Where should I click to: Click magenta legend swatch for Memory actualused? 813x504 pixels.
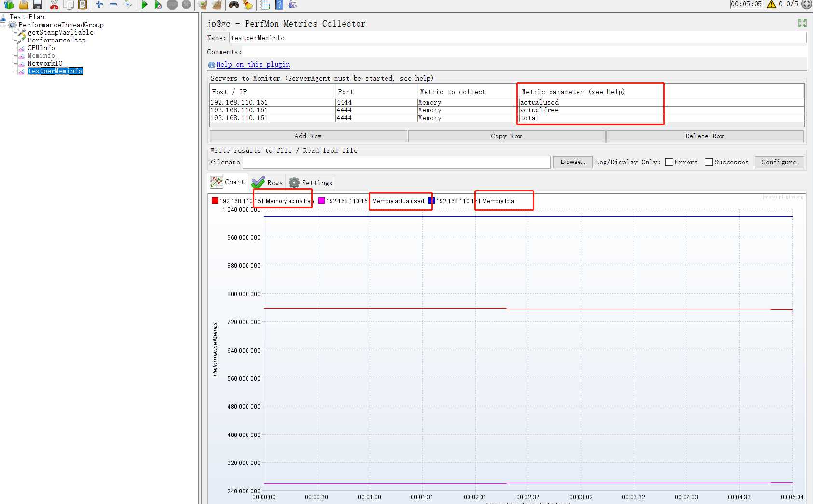tap(321, 201)
